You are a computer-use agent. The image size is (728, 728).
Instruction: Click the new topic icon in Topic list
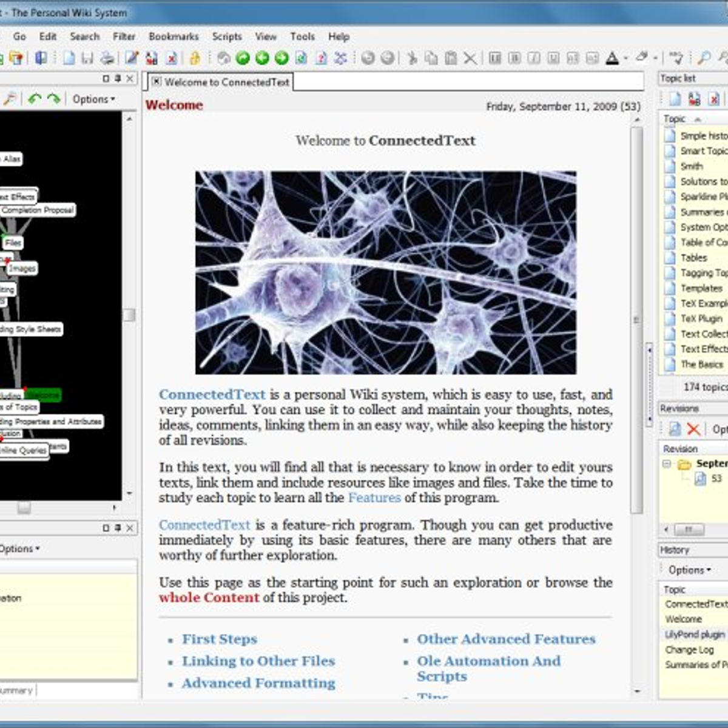pyautogui.click(x=675, y=99)
